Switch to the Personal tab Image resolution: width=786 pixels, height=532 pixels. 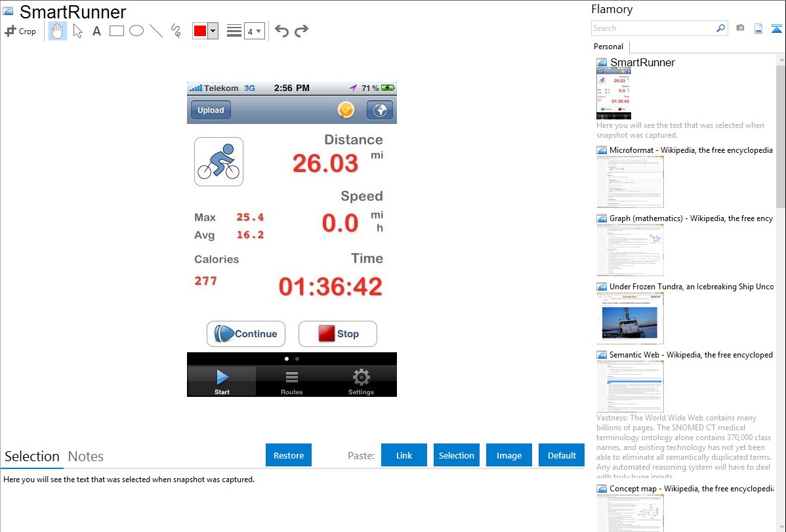[609, 47]
